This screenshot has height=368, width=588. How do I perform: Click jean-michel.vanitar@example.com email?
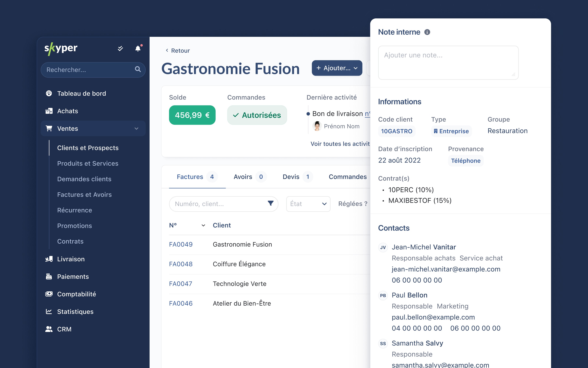[446, 269]
